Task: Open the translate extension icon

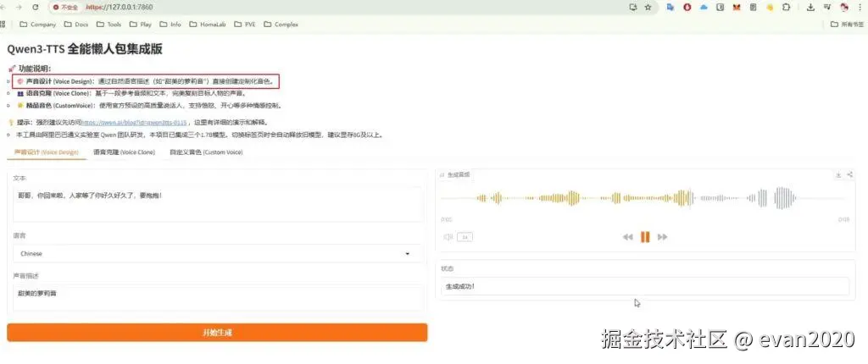Action: click(670, 7)
